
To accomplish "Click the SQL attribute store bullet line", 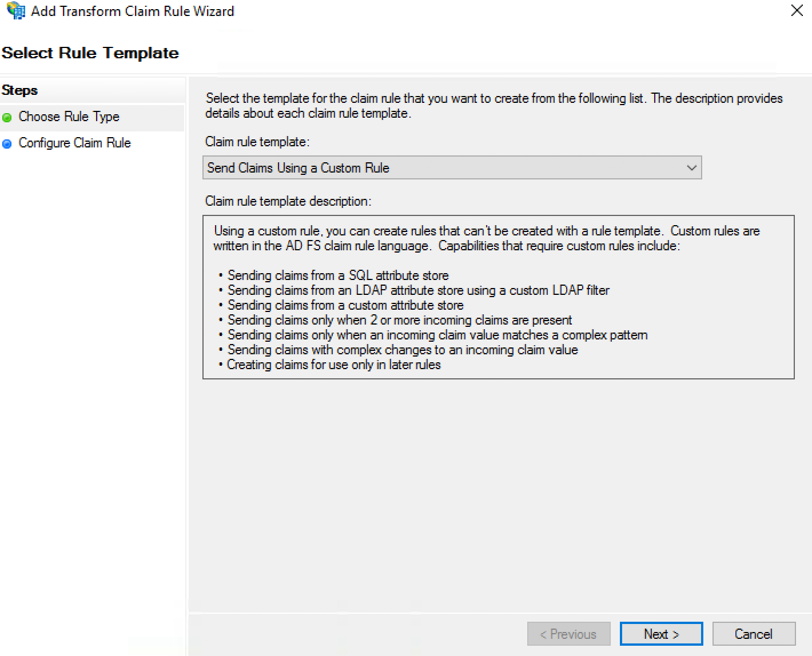I will click(x=338, y=275).
